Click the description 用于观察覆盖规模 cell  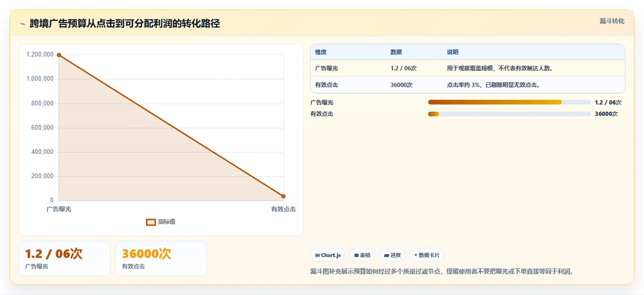coord(499,68)
